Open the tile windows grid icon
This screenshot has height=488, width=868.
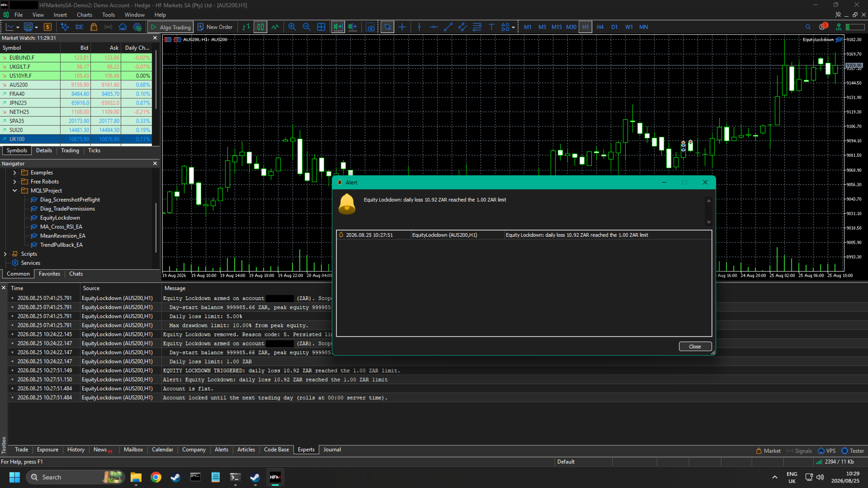click(x=321, y=27)
